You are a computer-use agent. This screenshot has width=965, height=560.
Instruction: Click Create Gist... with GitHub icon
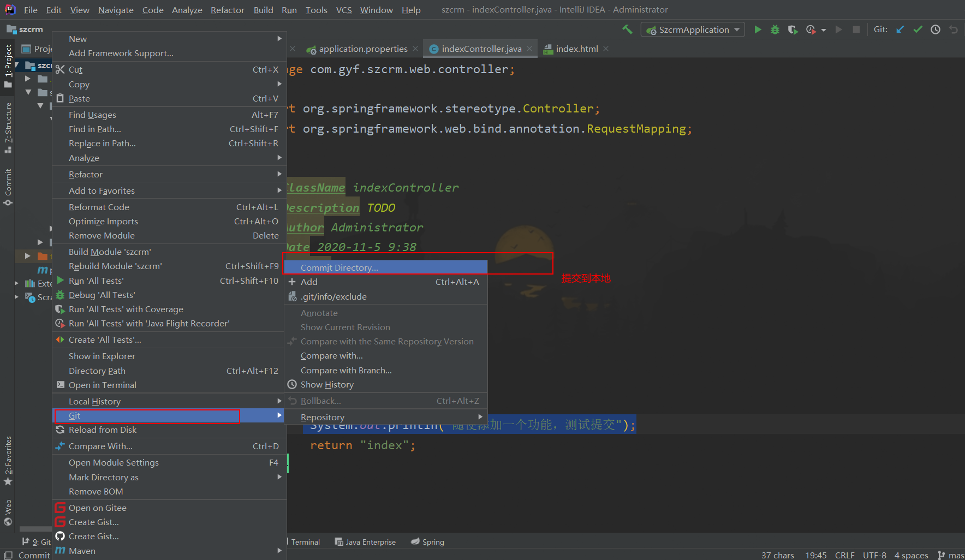pos(169,536)
